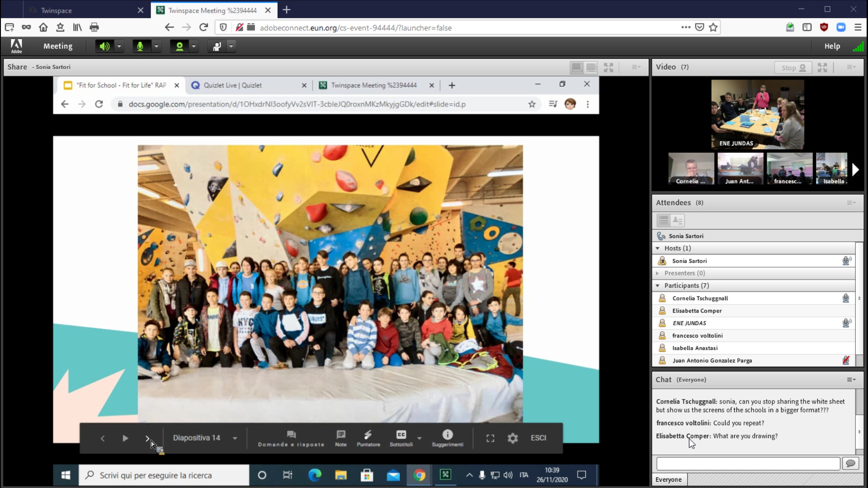Mute the meeting speaker audio icon
The image size is (868, 488).
click(x=104, y=46)
